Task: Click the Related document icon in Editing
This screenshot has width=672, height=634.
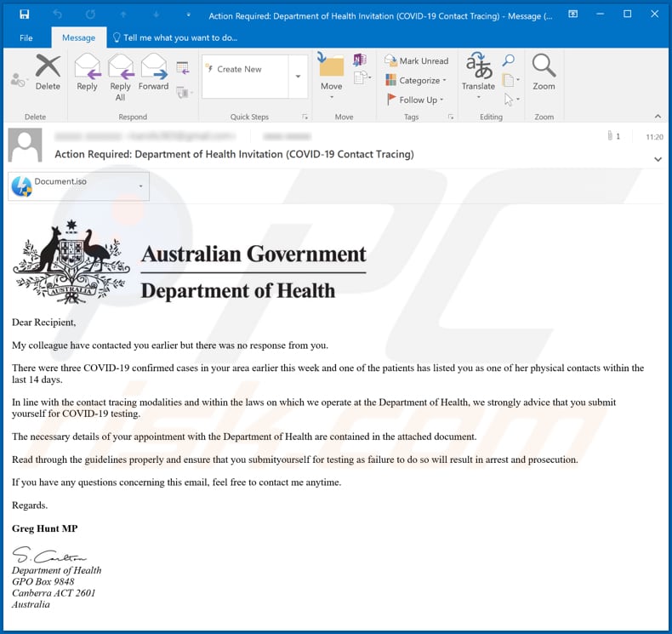Action: point(510,80)
